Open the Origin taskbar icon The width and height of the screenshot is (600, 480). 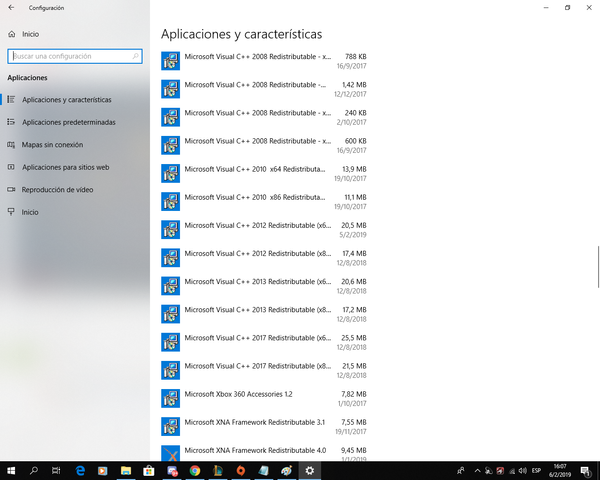coord(241,470)
